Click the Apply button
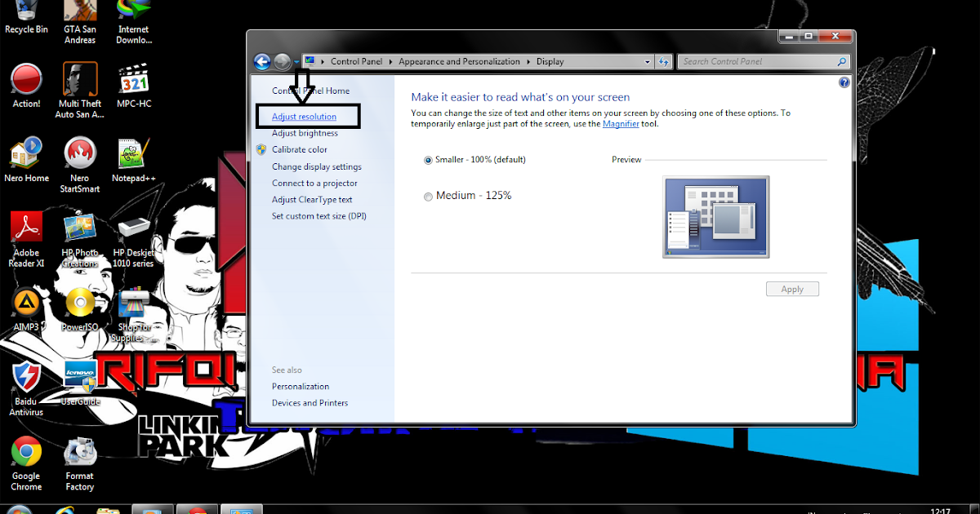The image size is (980, 514). [792, 289]
